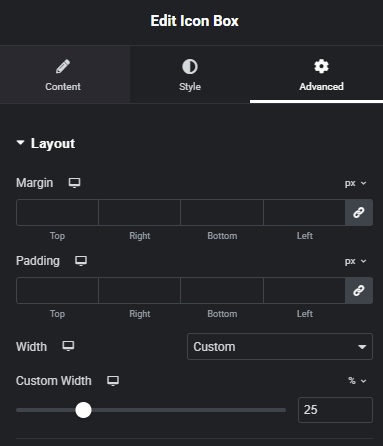
Task: Click the gear icon for Advanced
Action: coord(321,66)
